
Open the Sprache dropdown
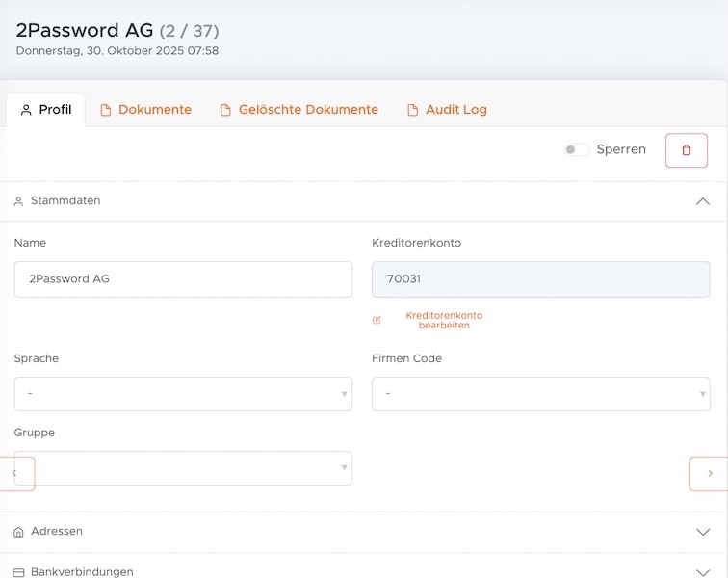[x=183, y=394]
